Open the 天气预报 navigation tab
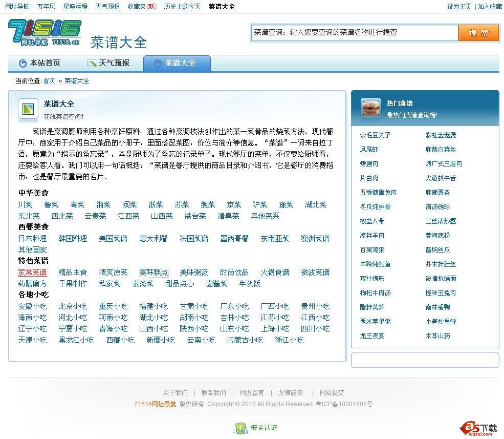 pos(114,63)
